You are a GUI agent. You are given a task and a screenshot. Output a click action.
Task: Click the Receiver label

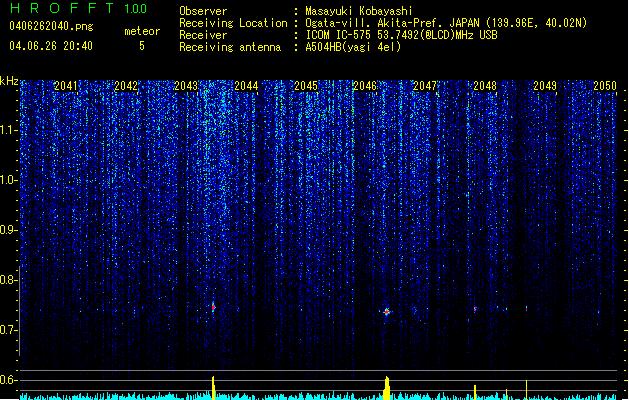[203, 35]
